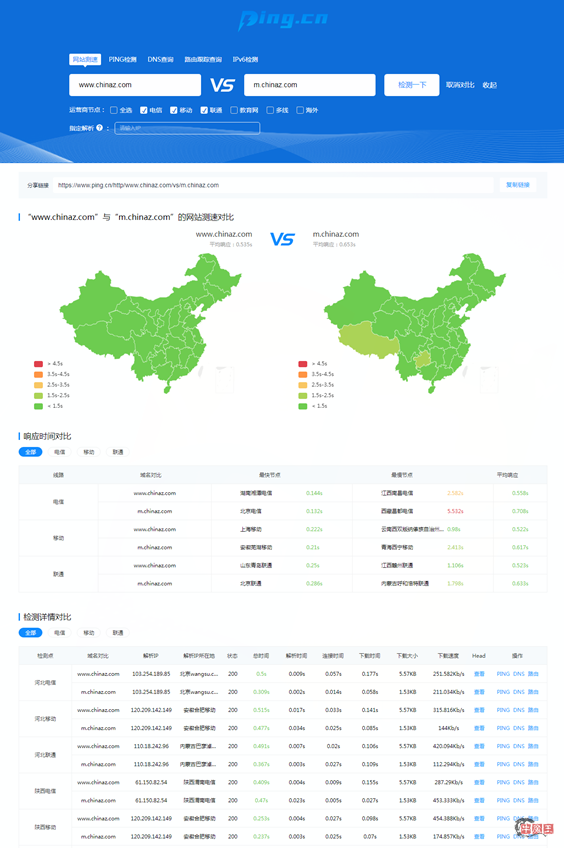Click PING link in 河北电信 www.chinaz.com row
The width and height of the screenshot is (564, 848).
(x=503, y=674)
